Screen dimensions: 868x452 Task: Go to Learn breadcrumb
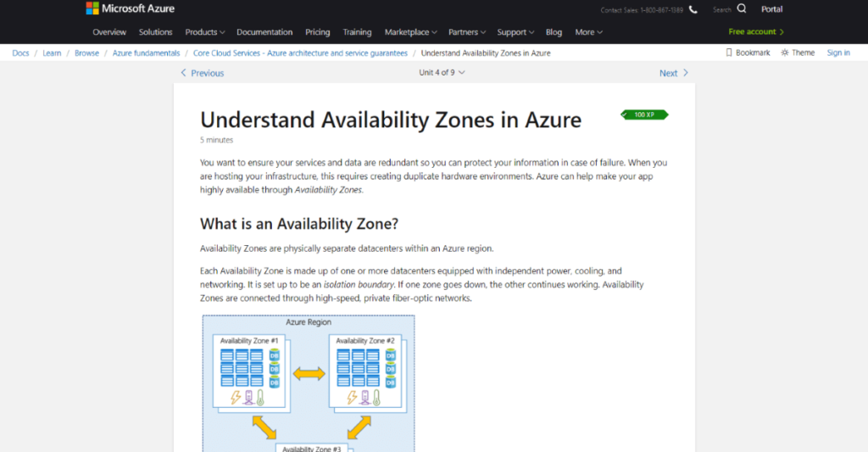pyautogui.click(x=52, y=53)
